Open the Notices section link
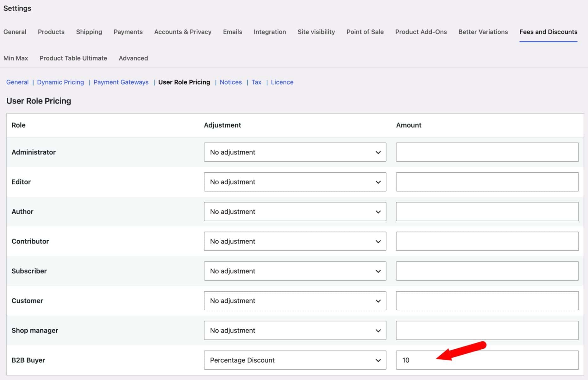588x380 pixels. pyautogui.click(x=231, y=82)
